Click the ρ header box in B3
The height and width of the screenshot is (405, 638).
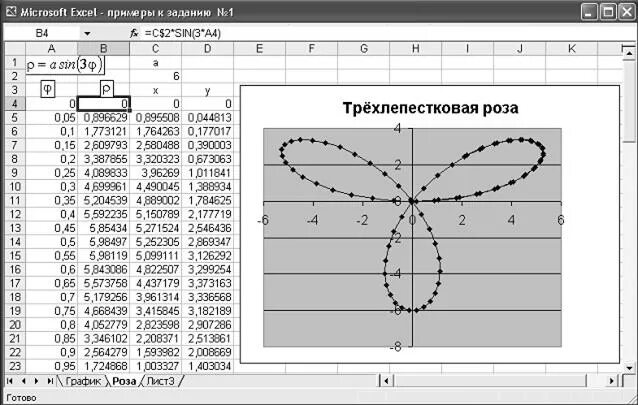[107, 89]
